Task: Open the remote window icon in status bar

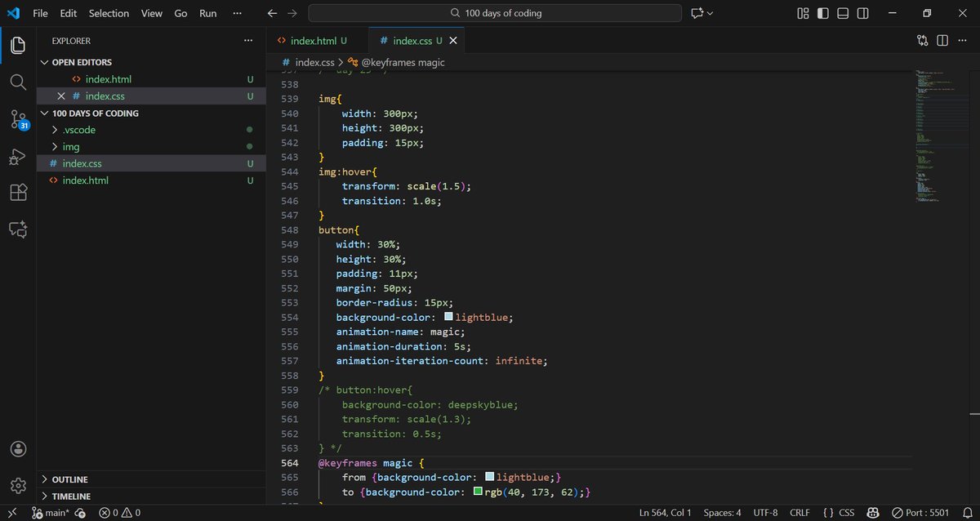Action: [x=11, y=513]
